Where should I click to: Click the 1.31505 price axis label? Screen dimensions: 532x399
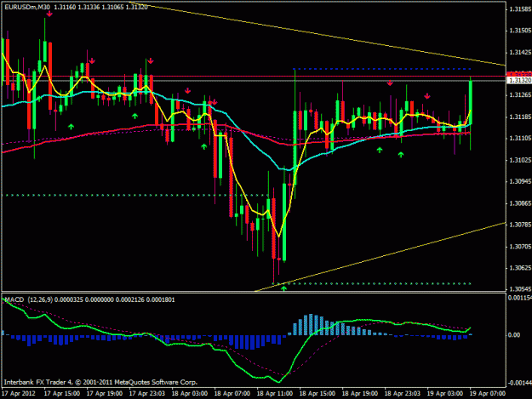click(x=520, y=31)
